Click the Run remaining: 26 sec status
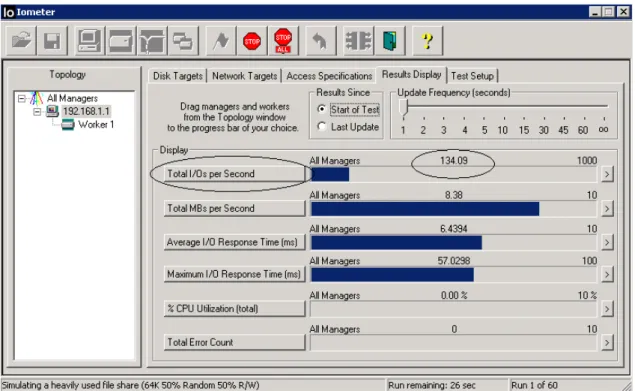The height and width of the screenshot is (391, 635). point(431,385)
